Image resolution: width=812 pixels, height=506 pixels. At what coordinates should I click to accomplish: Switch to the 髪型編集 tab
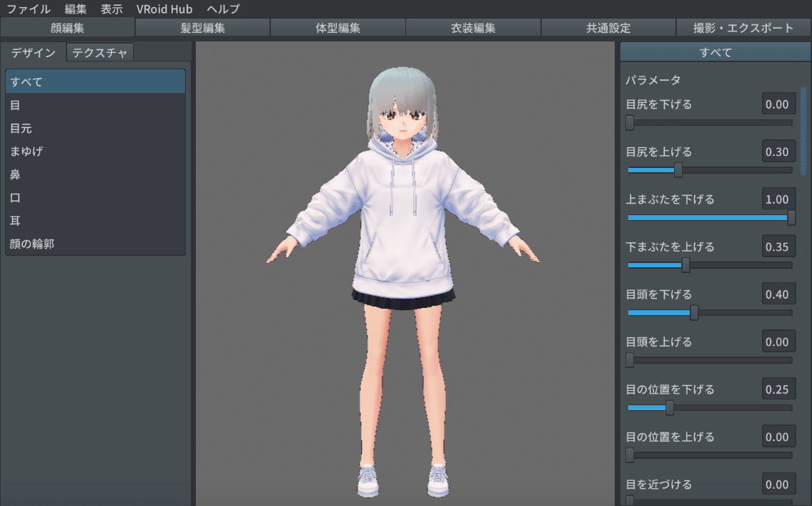coord(202,28)
